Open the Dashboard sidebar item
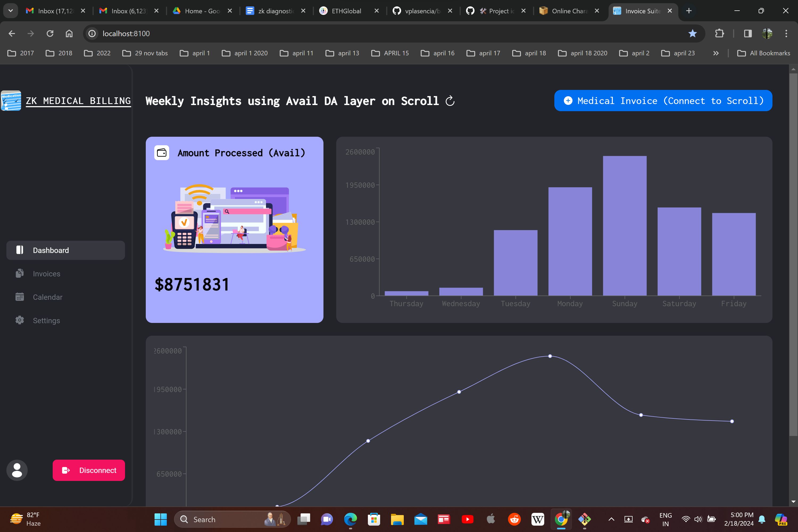798x532 pixels. 65,250
